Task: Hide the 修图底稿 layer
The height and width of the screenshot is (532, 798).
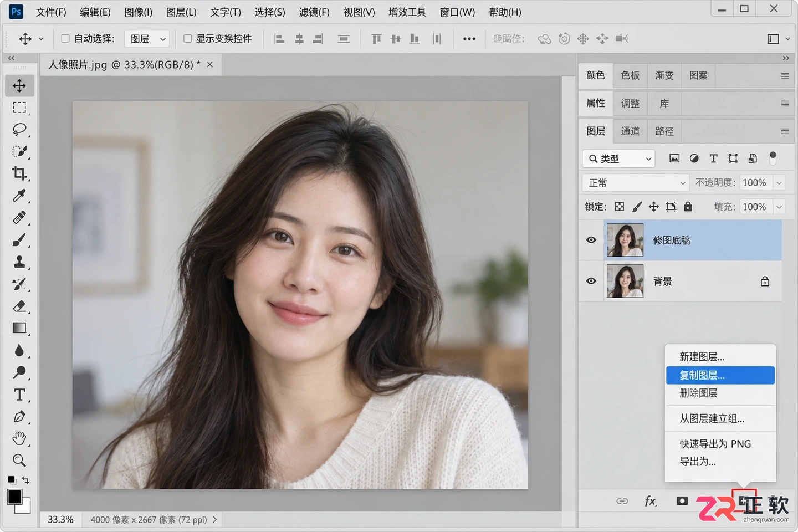Action: [591, 240]
